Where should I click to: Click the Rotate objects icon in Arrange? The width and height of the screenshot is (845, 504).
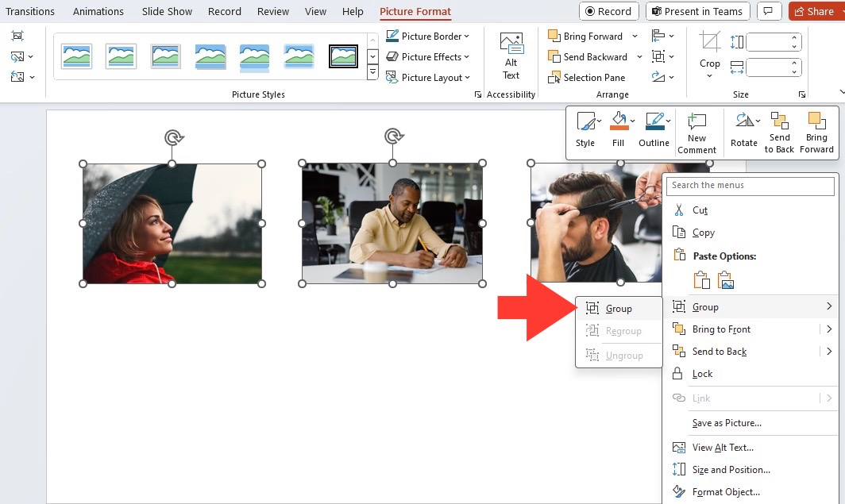pyautogui.click(x=658, y=77)
